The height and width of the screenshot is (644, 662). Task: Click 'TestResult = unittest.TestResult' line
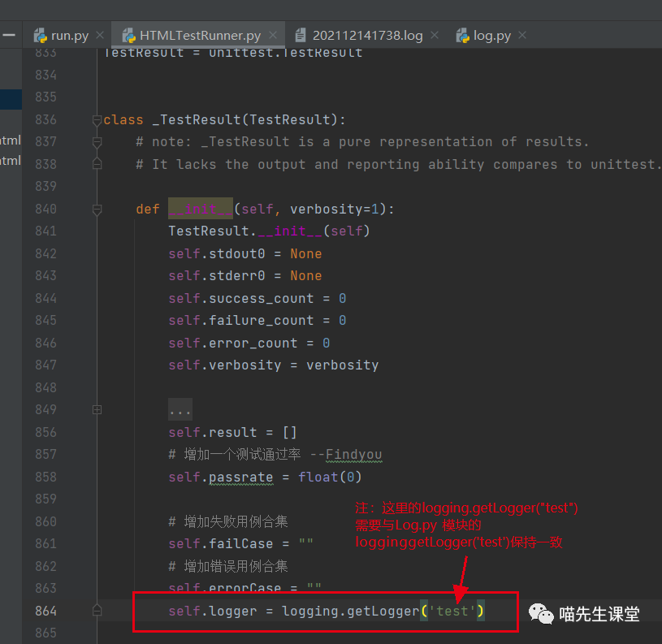233,54
